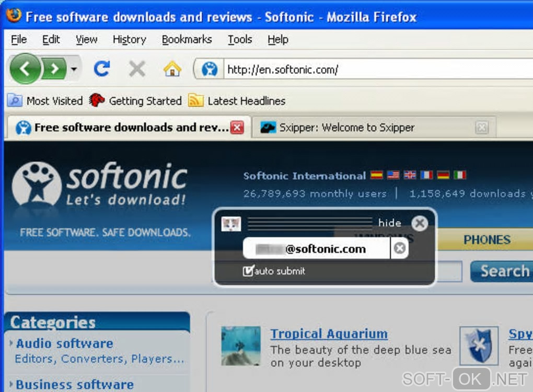Click the Firefox icon in title bar
The width and height of the screenshot is (533, 392).
(14, 15)
